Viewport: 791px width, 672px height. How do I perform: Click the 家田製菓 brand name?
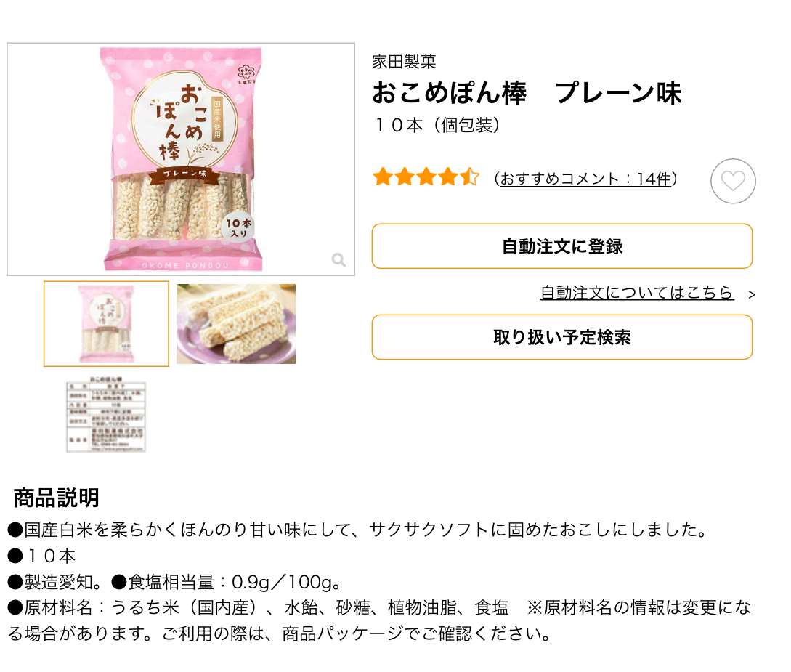click(x=404, y=62)
